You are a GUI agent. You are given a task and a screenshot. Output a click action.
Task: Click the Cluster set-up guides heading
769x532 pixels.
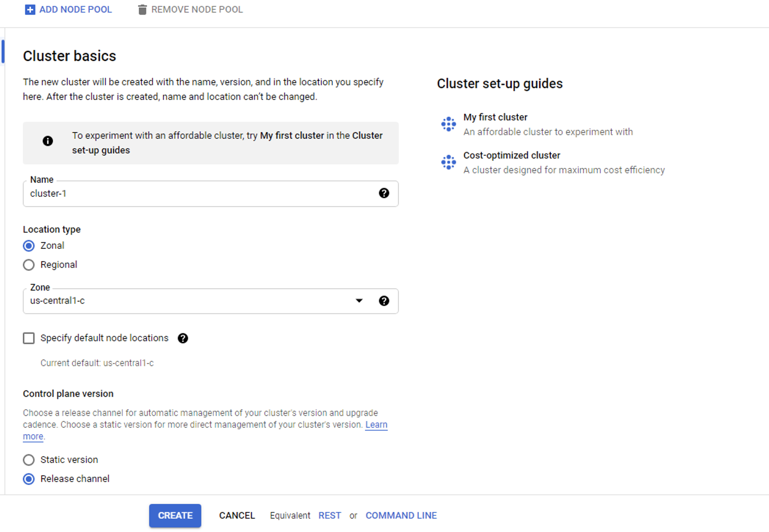pyautogui.click(x=500, y=84)
